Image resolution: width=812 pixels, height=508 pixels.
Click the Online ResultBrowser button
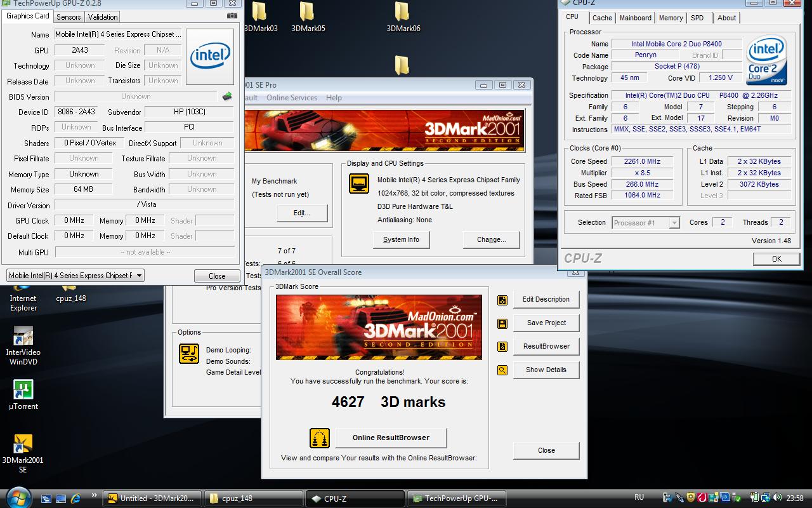click(391, 438)
